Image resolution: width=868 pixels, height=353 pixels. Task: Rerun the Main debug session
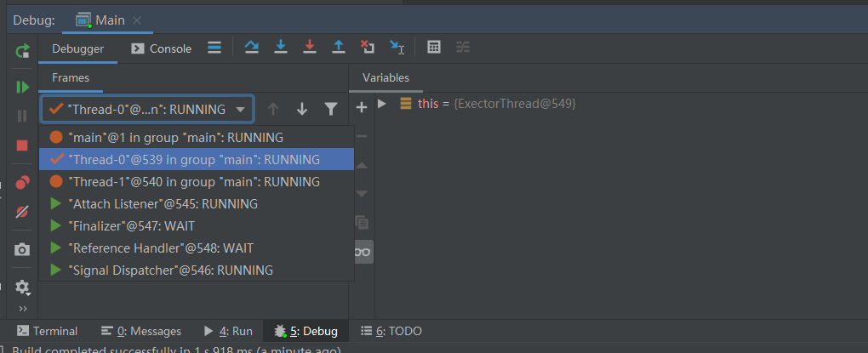pos(22,51)
